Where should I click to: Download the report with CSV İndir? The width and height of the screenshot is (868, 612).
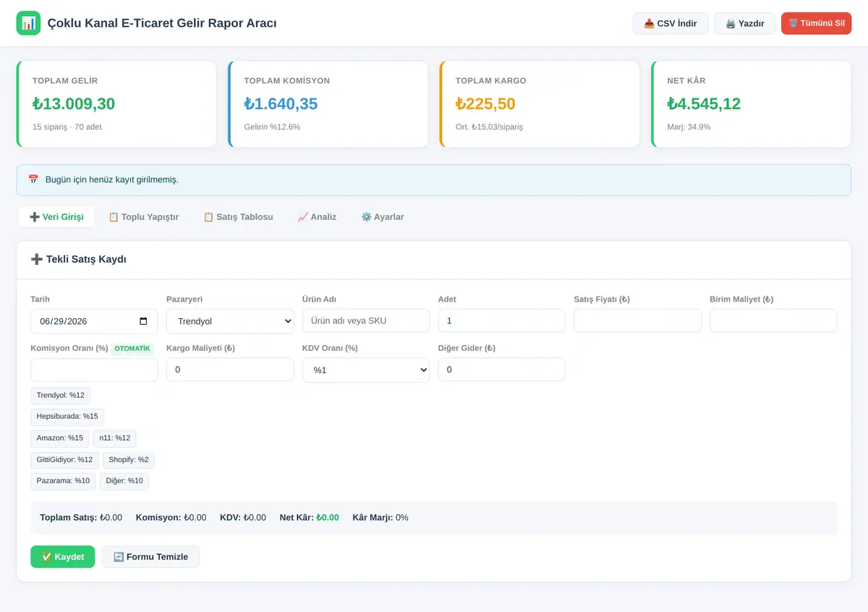tap(671, 23)
